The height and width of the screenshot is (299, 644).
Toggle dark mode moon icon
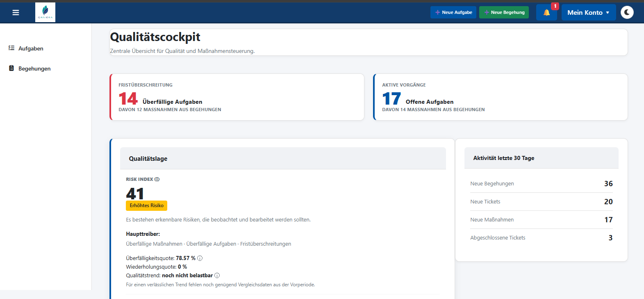pos(627,12)
